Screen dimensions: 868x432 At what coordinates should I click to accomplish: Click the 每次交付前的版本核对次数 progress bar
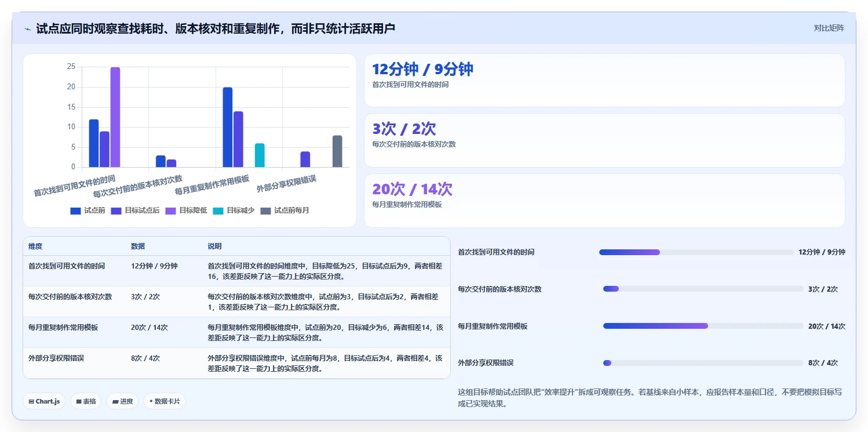tap(703, 289)
